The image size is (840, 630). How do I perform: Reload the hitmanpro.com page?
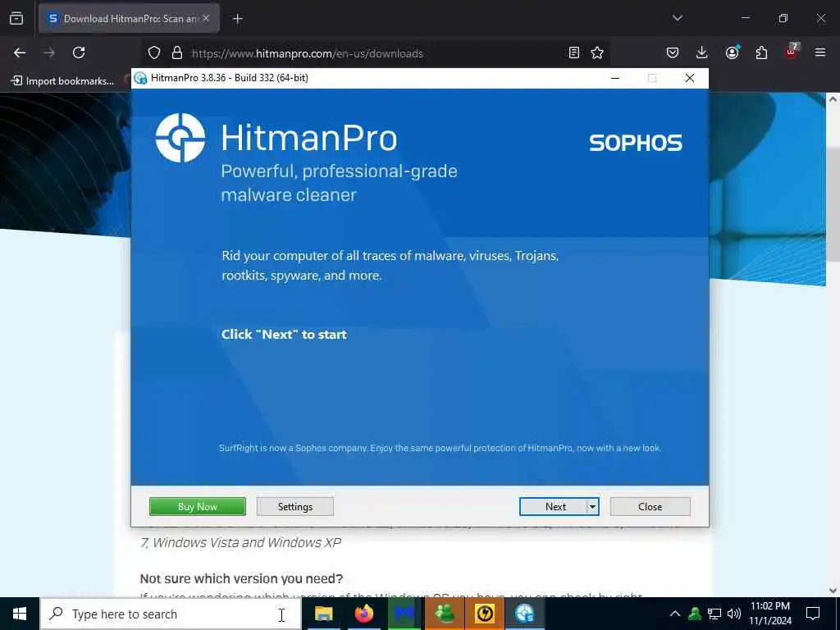coord(79,52)
